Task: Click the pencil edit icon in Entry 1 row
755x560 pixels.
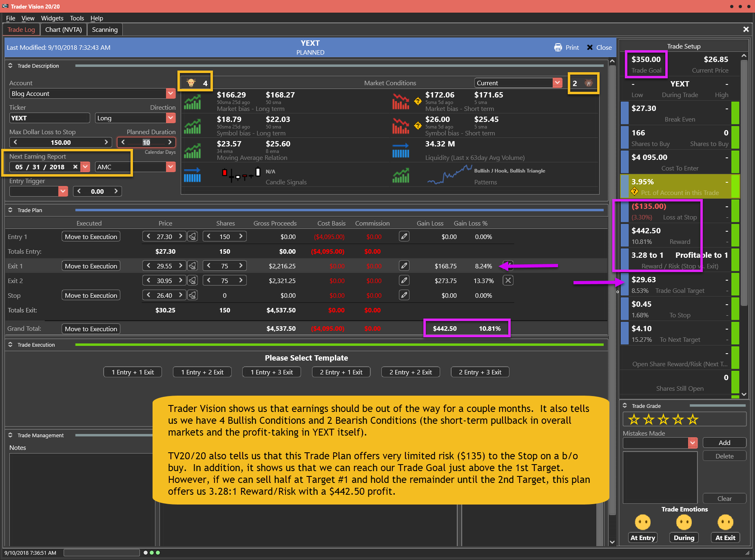Action: click(404, 237)
